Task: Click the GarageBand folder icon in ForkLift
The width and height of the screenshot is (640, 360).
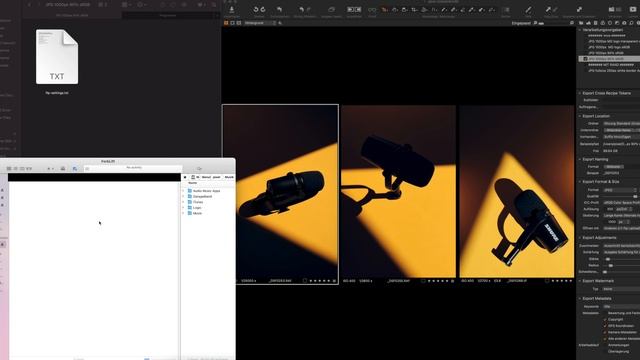Action: tap(190, 196)
